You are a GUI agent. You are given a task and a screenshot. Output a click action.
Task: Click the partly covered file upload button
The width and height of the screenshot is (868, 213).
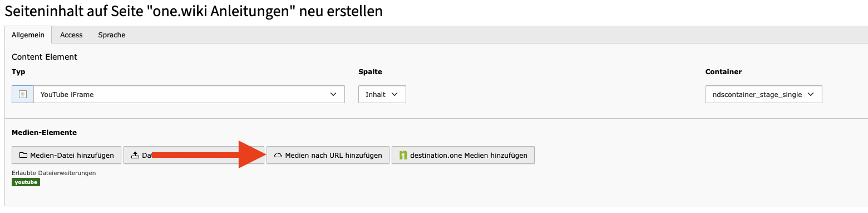(x=194, y=156)
